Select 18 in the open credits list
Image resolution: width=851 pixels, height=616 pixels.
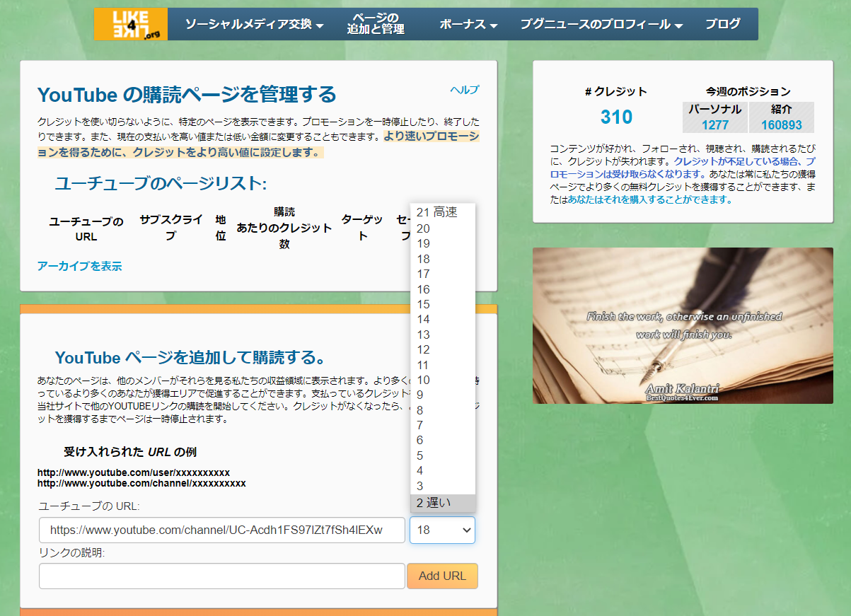[443, 259]
